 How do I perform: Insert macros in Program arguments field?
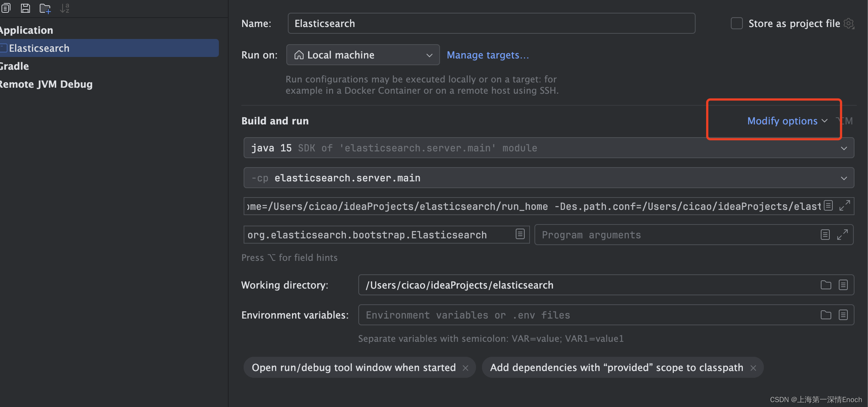[825, 235]
